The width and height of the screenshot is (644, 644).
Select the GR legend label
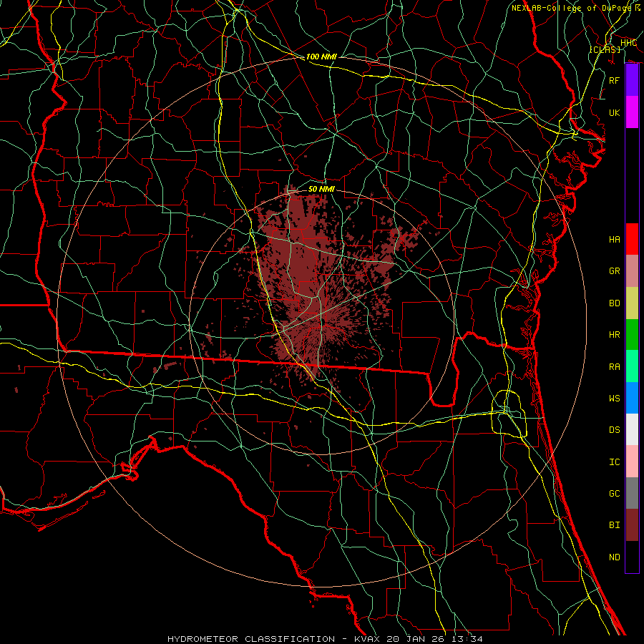tap(615, 271)
